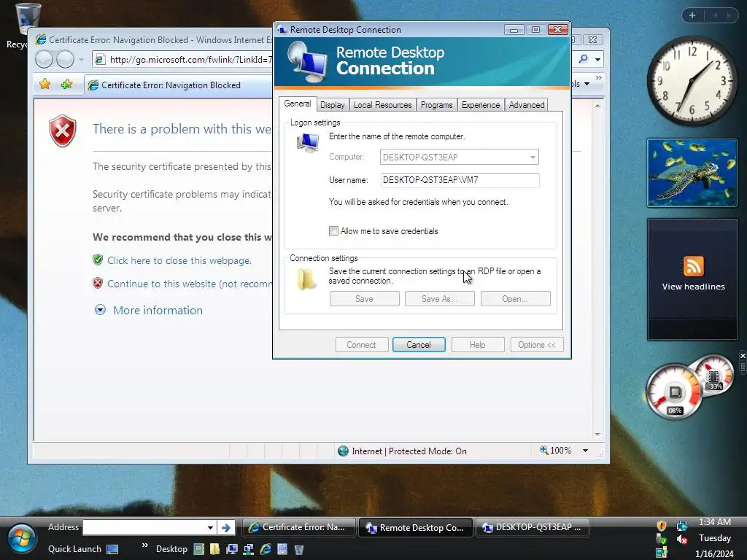Expand the IE command bar overflow chevron
The height and width of the screenshot is (560, 747).
599,77
